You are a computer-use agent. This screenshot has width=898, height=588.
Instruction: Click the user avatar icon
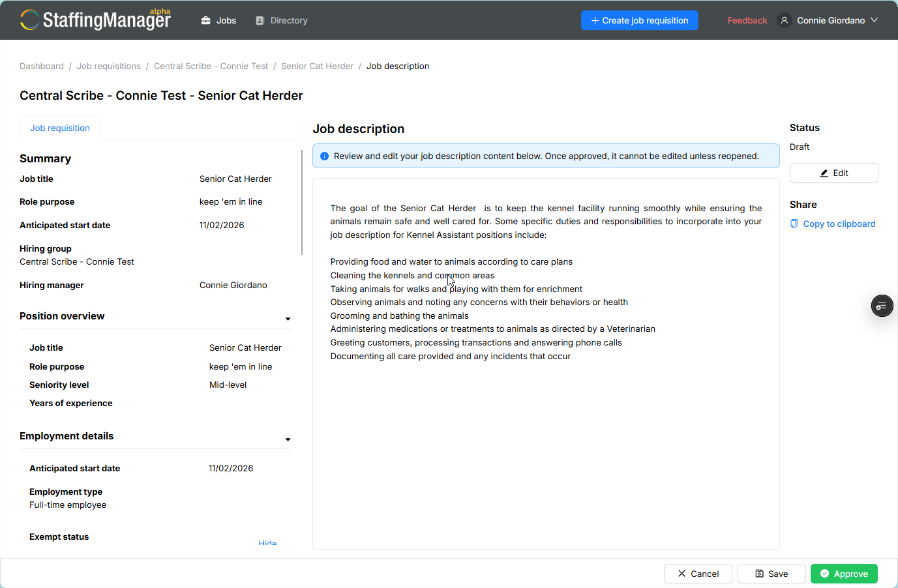click(x=785, y=20)
